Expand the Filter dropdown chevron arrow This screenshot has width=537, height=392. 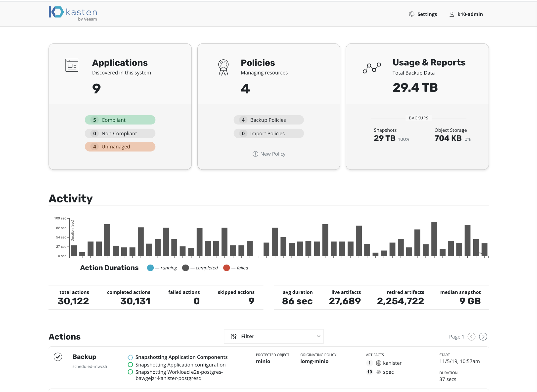[318, 336]
